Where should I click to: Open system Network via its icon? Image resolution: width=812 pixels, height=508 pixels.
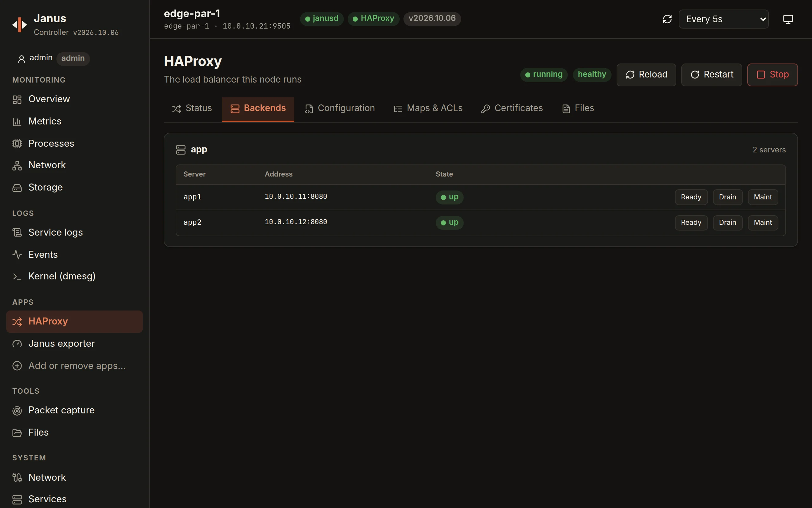click(x=17, y=478)
